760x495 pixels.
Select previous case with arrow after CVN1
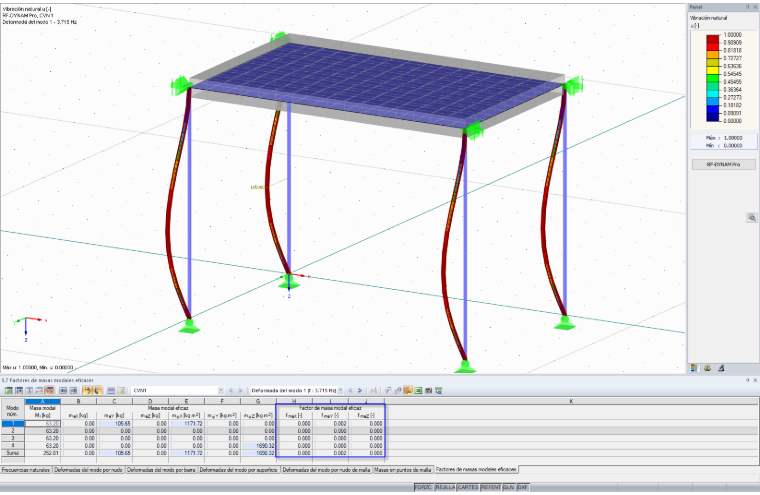click(231, 390)
